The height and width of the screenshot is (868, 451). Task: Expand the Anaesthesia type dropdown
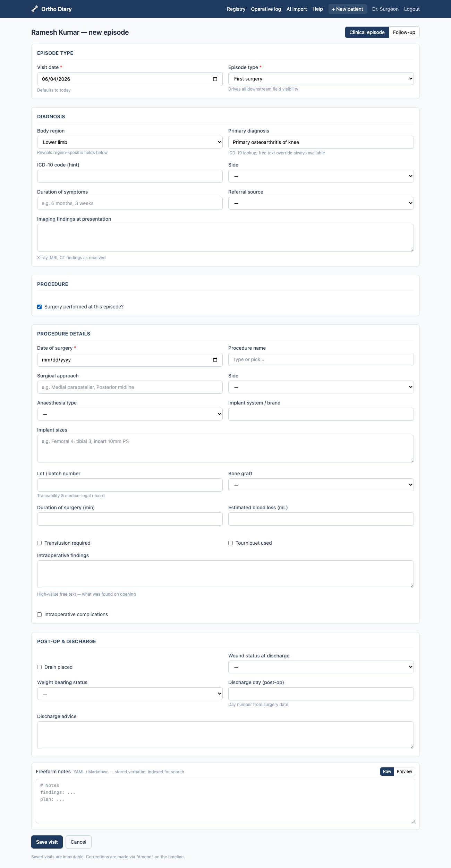pos(130,414)
